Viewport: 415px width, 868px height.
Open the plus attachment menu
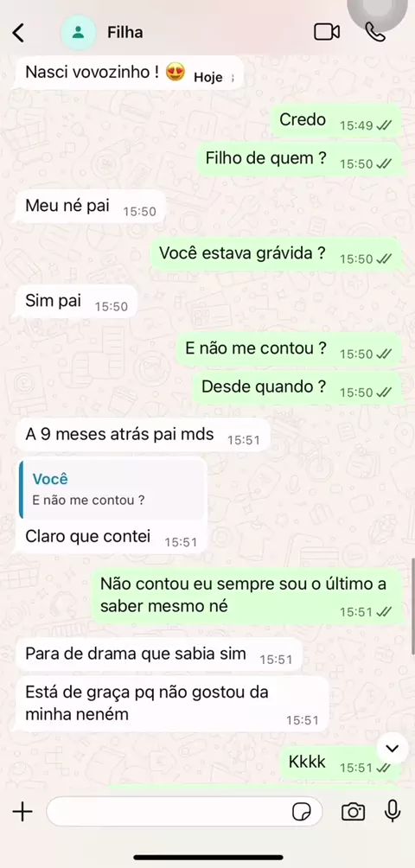coord(22,812)
